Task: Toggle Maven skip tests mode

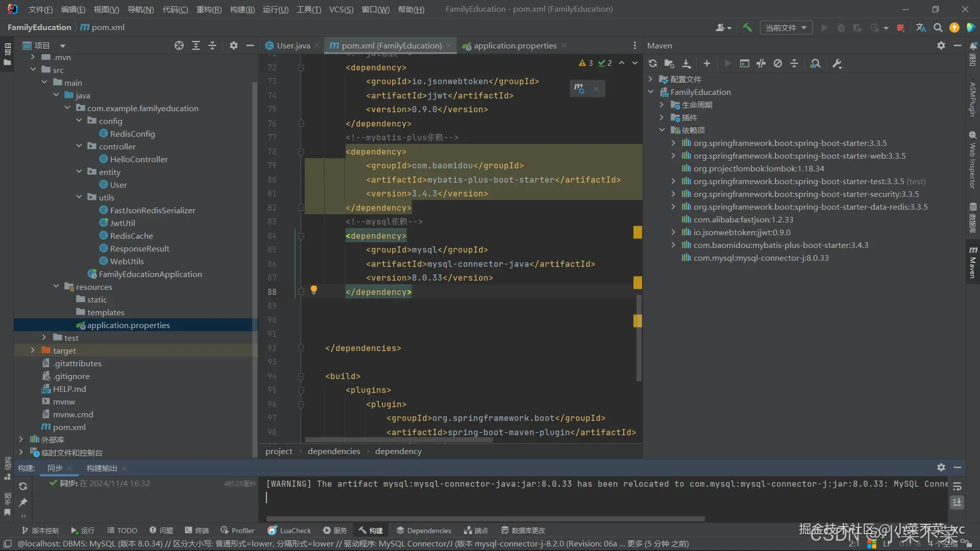Action: tap(777, 64)
